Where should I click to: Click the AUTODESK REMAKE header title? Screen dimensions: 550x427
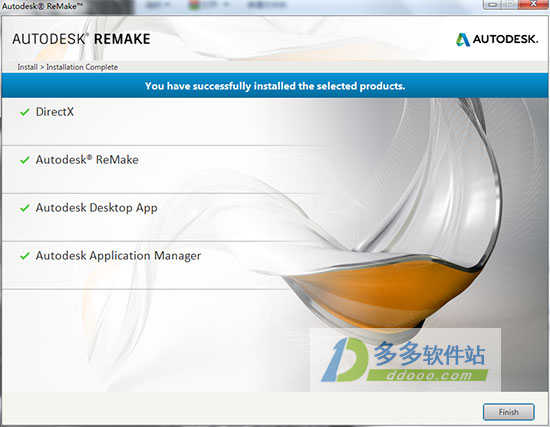tap(81, 39)
